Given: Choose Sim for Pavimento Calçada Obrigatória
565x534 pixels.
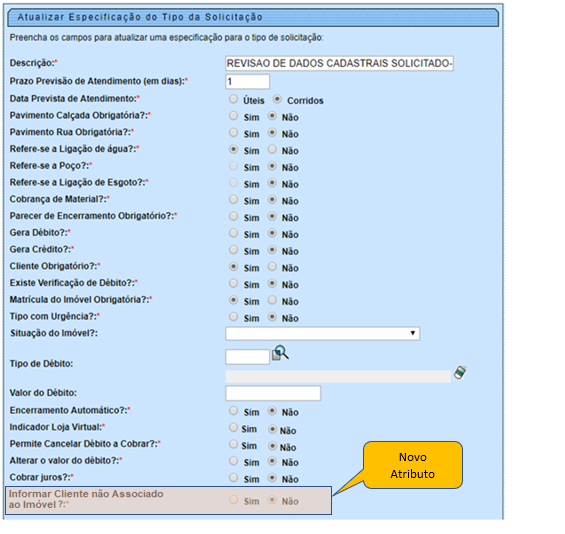Looking at the screenshot, I should click(x=233, y=116).
